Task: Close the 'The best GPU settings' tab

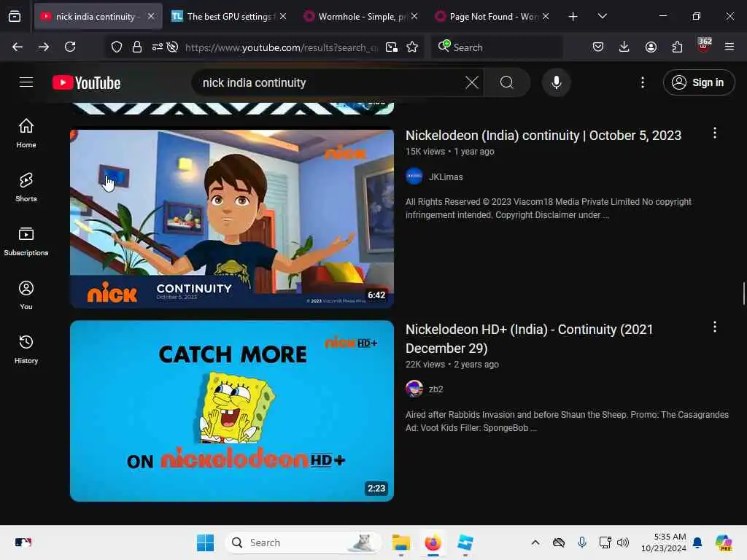Action: (x=283, y=16)
